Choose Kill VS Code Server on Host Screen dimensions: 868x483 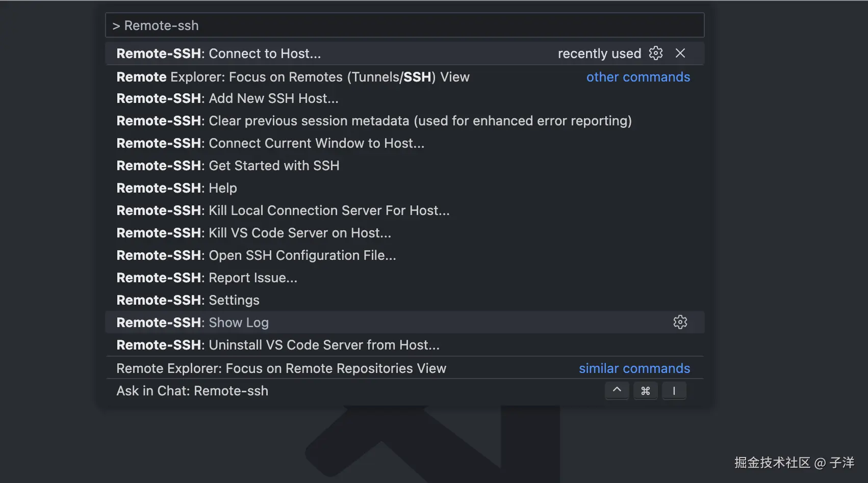point(254,233)
